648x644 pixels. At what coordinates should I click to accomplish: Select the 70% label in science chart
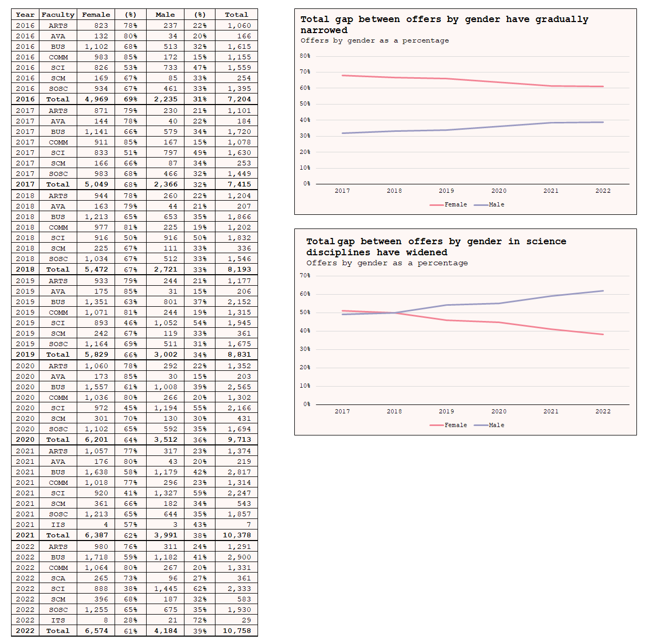(x=305, y=275)
